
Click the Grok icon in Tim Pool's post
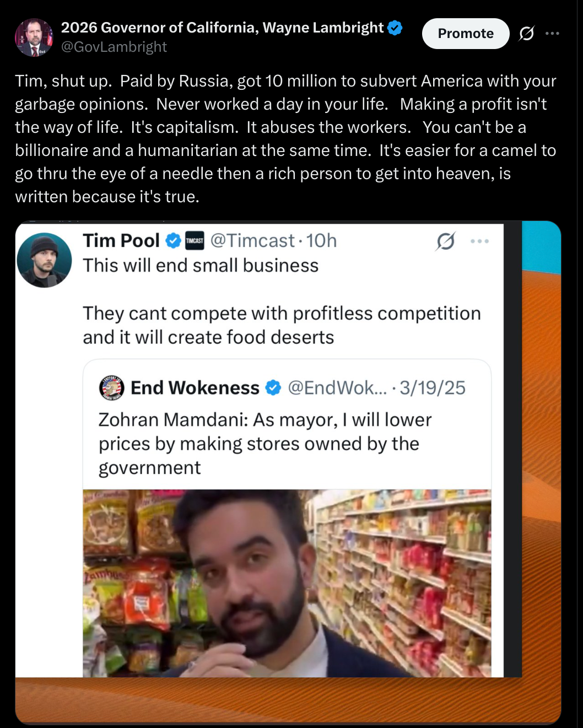[445, 241]
